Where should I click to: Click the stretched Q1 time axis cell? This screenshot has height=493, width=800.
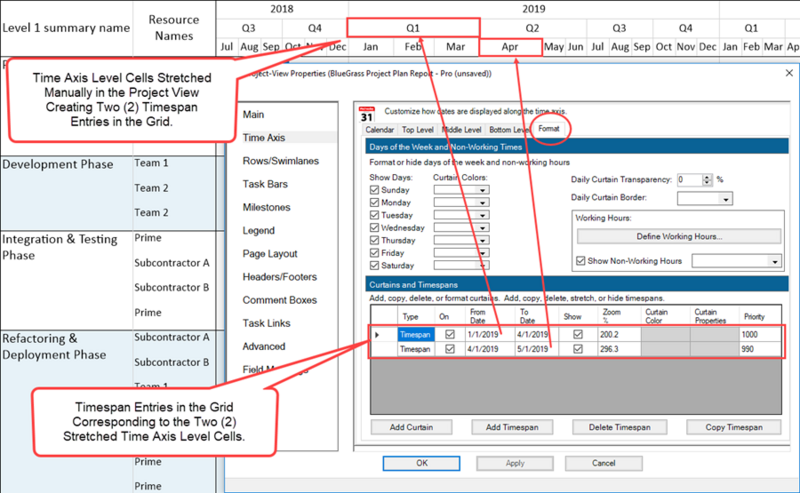413,28
